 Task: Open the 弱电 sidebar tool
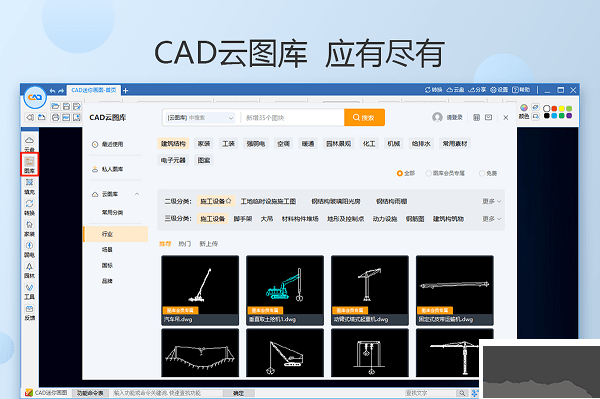29,249
